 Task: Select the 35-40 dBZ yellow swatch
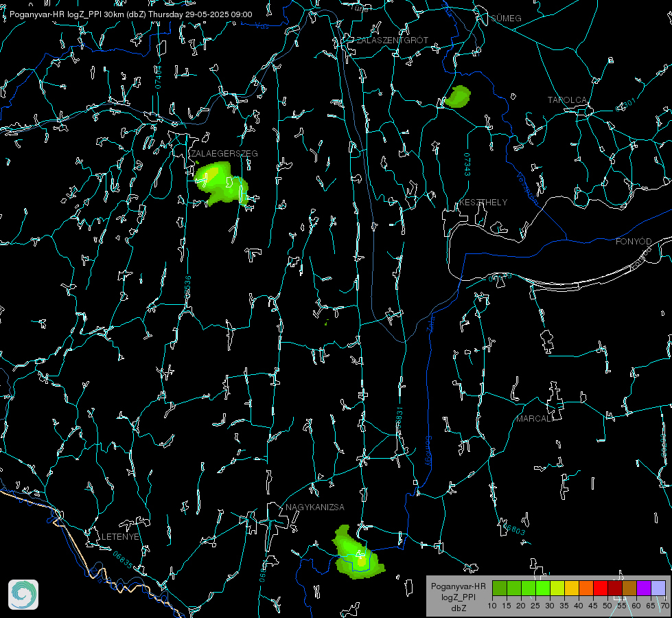(572, 588)
